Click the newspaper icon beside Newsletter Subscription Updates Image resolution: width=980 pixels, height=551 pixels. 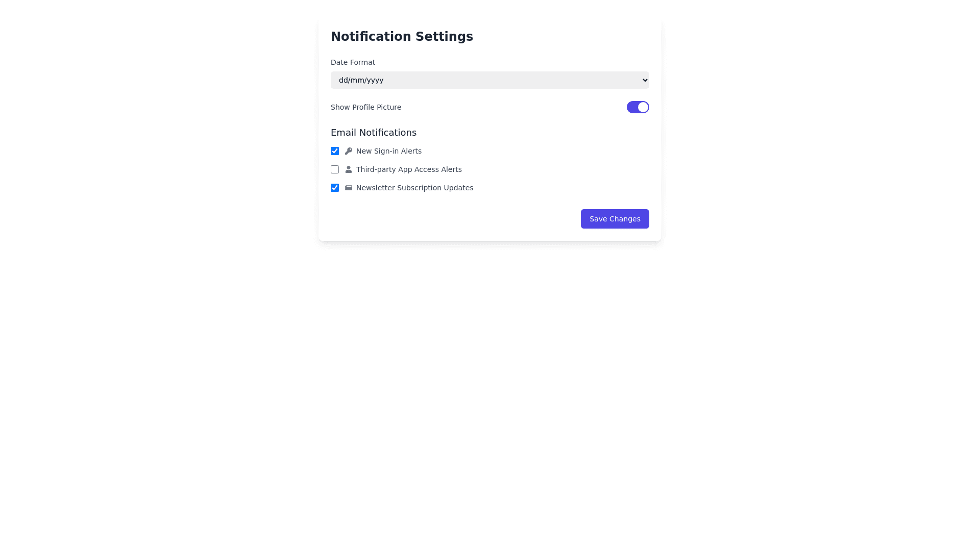(349, 188)
